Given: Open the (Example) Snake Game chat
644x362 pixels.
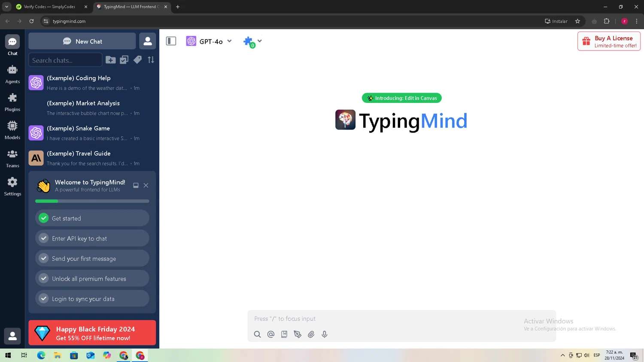Looking at the screenshot, I should coord(92,133).
